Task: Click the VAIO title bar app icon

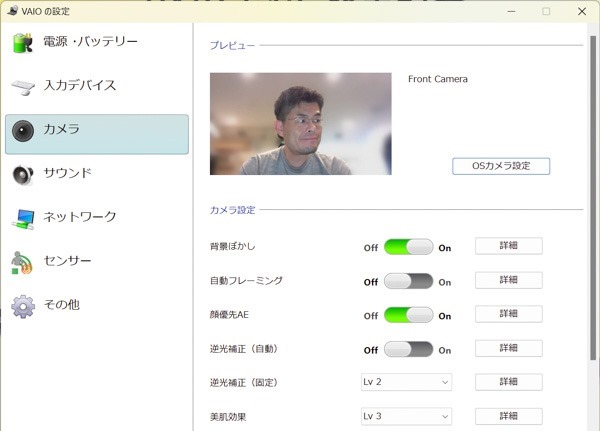Action: point(12,11)
